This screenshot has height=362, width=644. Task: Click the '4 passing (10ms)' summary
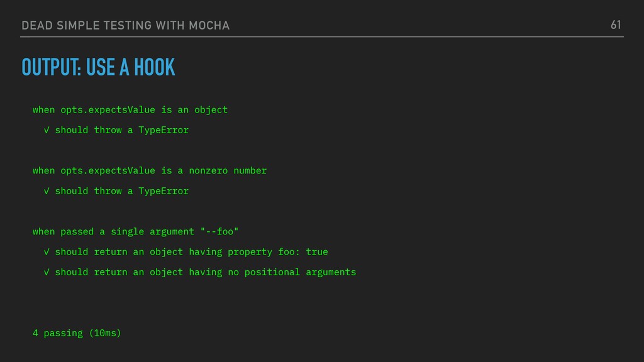77,333
